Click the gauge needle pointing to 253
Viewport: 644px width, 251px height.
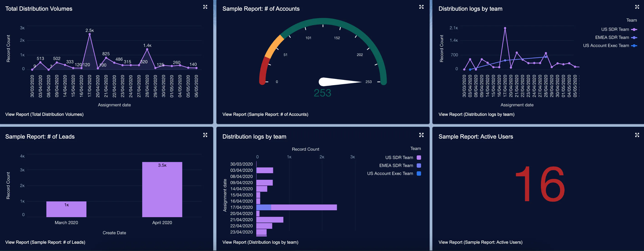340,82
